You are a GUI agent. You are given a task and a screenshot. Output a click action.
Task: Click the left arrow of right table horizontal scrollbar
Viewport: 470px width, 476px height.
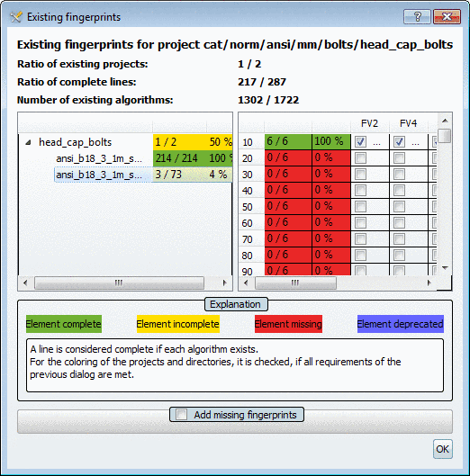246,283
